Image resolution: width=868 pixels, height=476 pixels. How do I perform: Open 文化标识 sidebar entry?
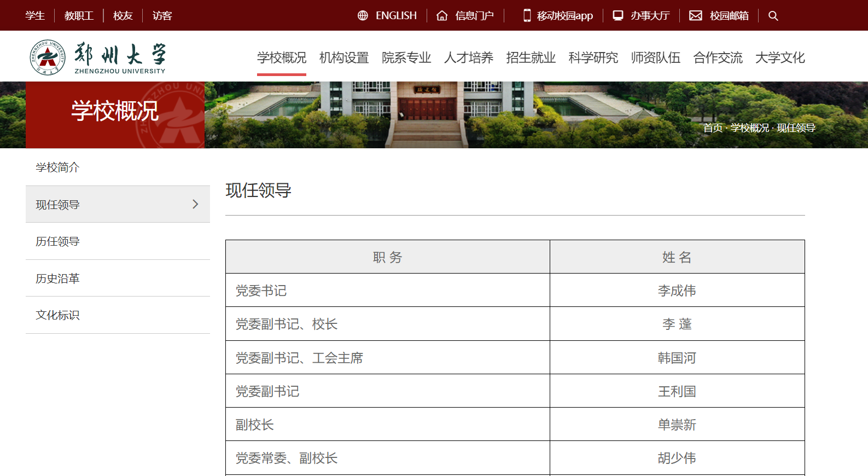pyautogui.click(x=57, y=315)
